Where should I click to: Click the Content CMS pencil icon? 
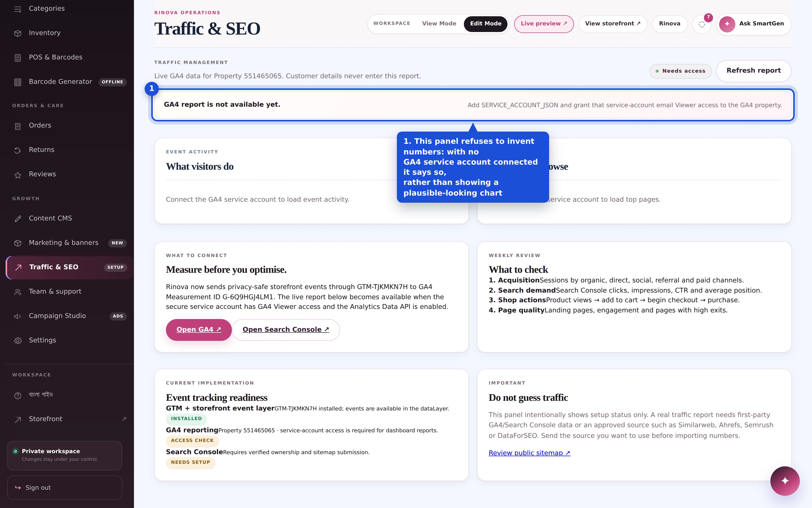18,219
